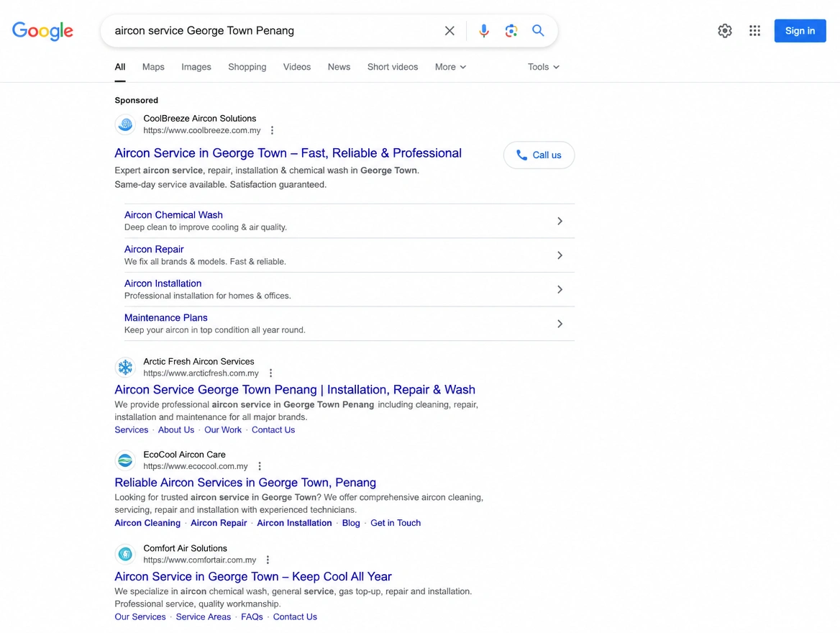The height and width of the screenshot is (633, 840).
Task: Switch to the Shopping tab
Action: (247, 67)
